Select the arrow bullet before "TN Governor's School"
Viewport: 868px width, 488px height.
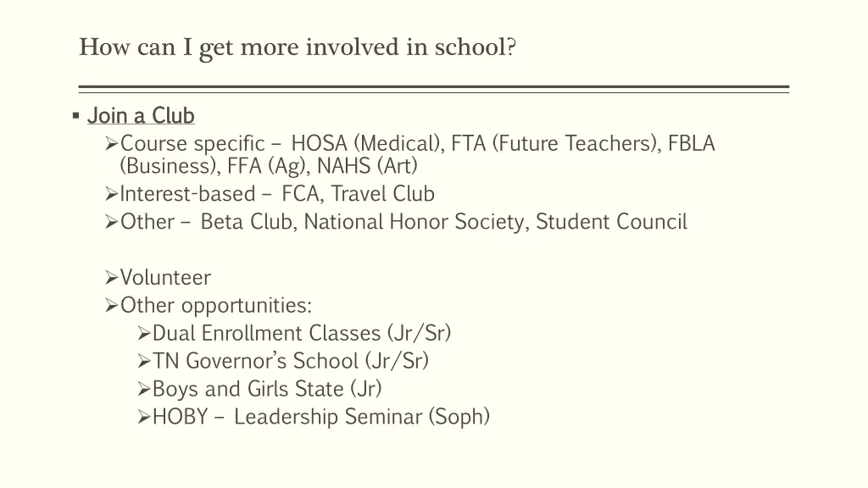tap(143, 362)
